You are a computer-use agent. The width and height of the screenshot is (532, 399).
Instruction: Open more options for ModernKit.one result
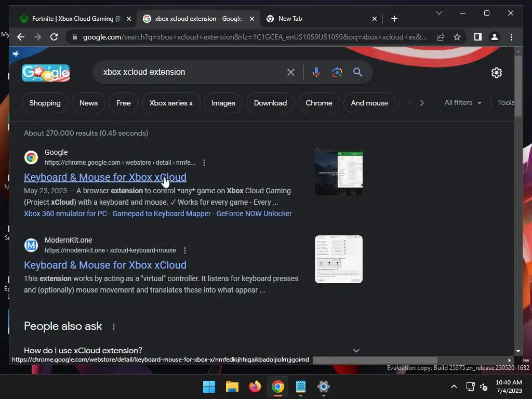[184, 250]
